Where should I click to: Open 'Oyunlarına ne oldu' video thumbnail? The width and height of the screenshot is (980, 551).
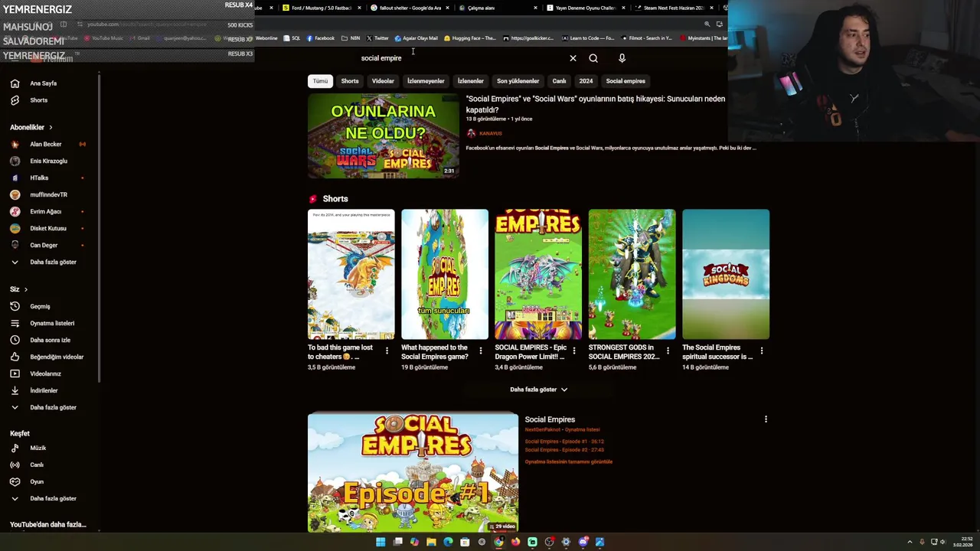[x=383, y=136]
